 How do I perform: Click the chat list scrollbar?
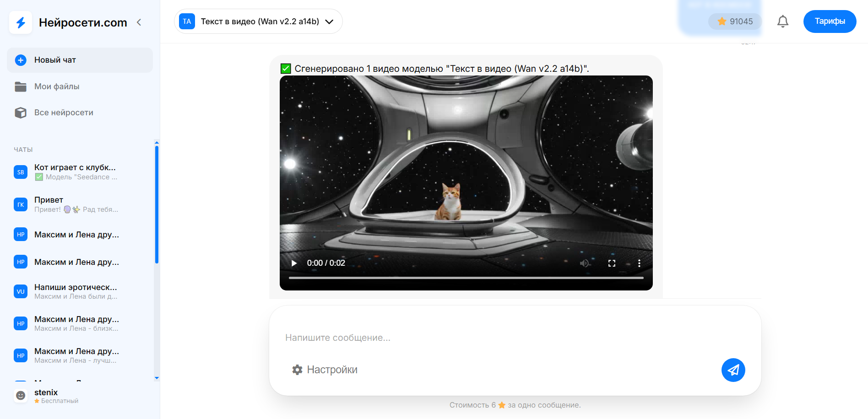[x=157, y=204]
